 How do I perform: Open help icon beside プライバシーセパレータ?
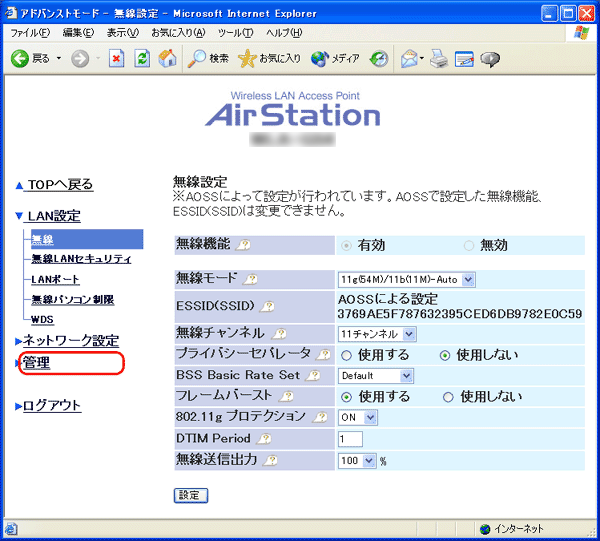(323, 355)
